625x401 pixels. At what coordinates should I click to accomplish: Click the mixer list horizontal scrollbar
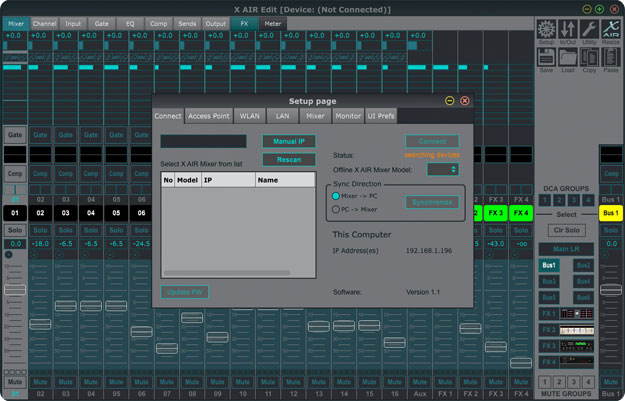(x=227, y=273)
